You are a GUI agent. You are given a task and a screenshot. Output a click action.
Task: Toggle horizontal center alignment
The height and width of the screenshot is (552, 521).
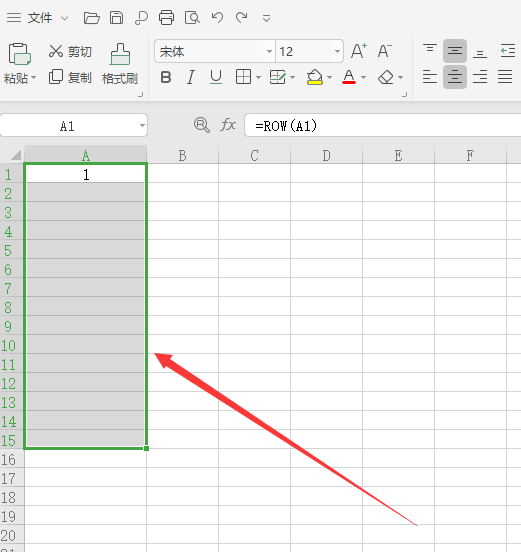tap(455, 77)
